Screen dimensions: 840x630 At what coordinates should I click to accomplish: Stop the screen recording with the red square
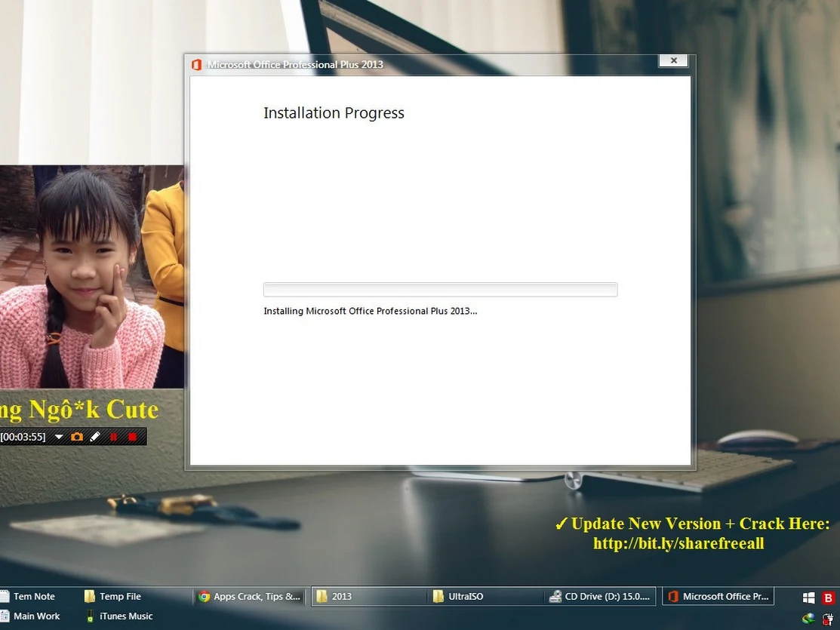click(x=132, y=437)
